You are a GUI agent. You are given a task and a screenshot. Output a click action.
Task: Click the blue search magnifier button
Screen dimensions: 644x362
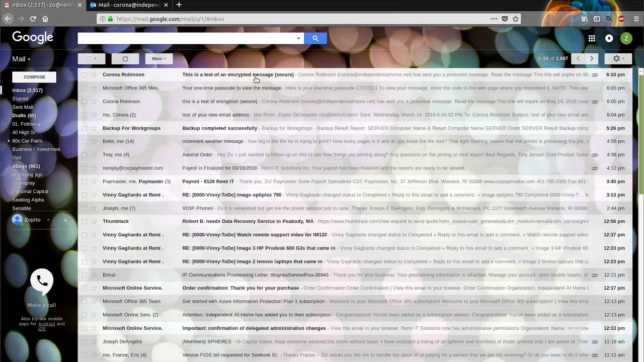click(315, 38)
